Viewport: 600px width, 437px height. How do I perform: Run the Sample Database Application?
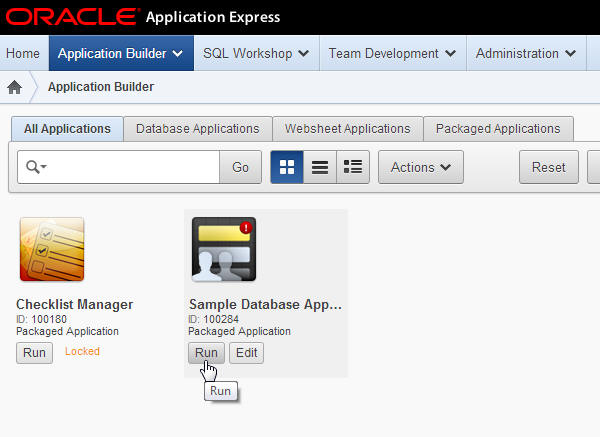click(206, 352)
